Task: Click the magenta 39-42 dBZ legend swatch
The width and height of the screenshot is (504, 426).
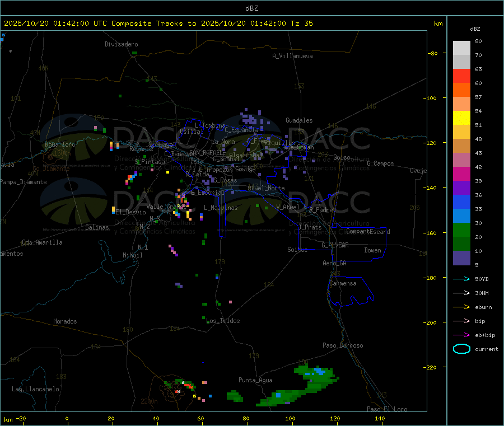Action: point(461,174)
